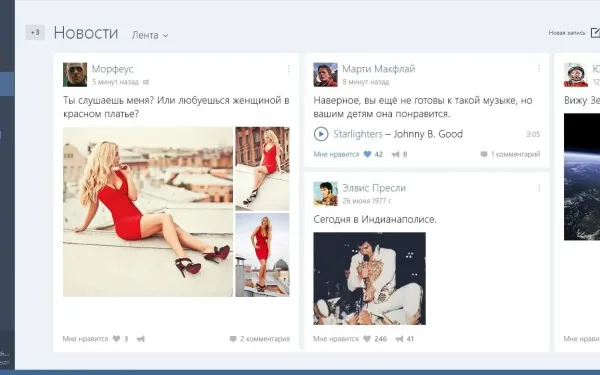
Task: Open Марти Макфлай avatar
Action: pyautogui.click(x=325, y=75)
